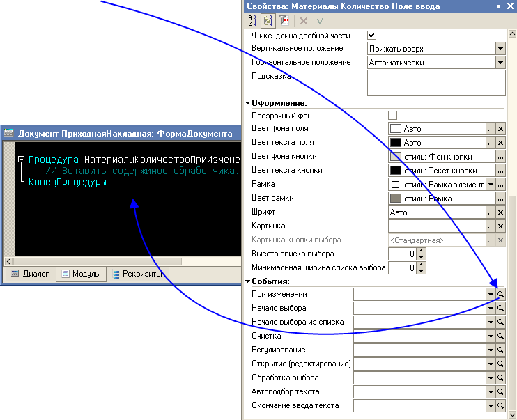This screenshot has width=517, height=420.
Task: Expand Горизонтальное положение dropdown
Action: [x=500, y=63]
